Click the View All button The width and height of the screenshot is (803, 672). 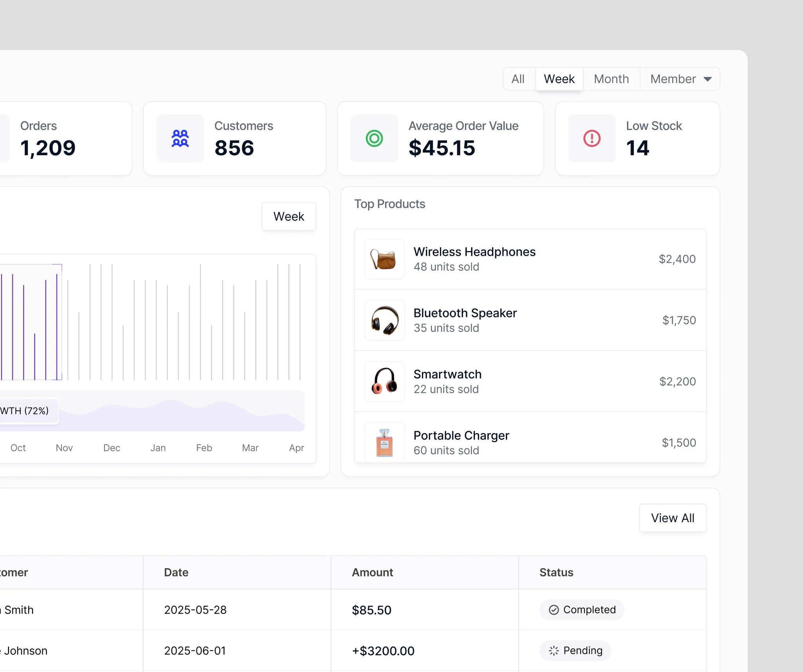(x=673, y=518)
